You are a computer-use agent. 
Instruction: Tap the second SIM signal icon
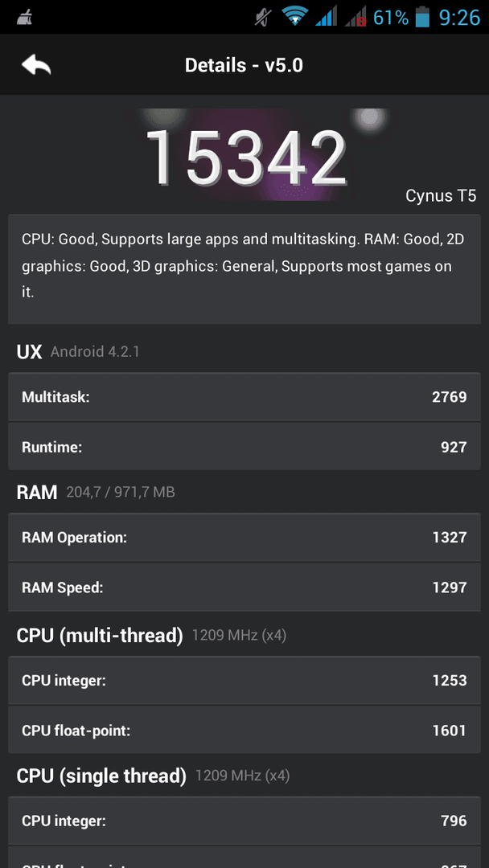point(355,17)
